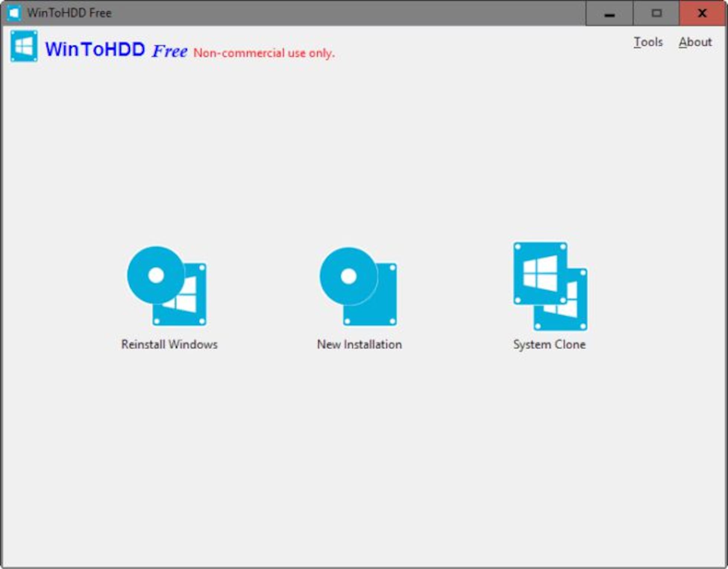
Task: Click the front Windows drive in System Clone icon
Action: click(x=540, y=273)
